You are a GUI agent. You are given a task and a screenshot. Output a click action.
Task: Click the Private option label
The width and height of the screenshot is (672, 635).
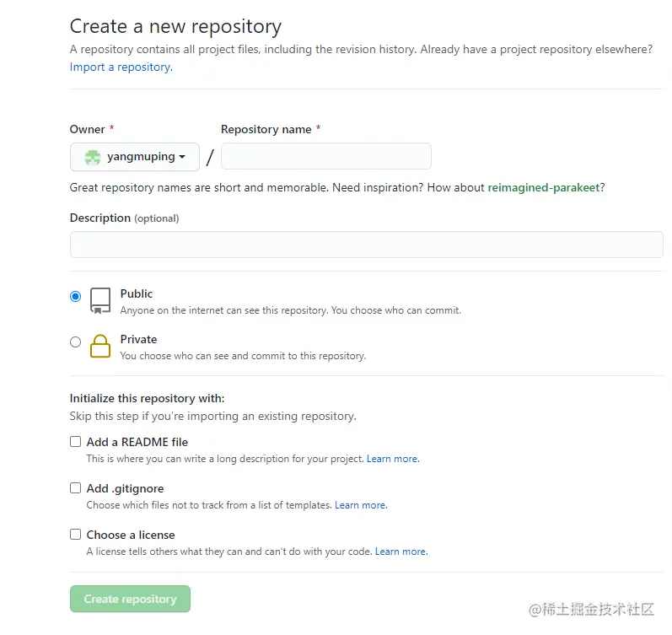[x=138, y=339]
